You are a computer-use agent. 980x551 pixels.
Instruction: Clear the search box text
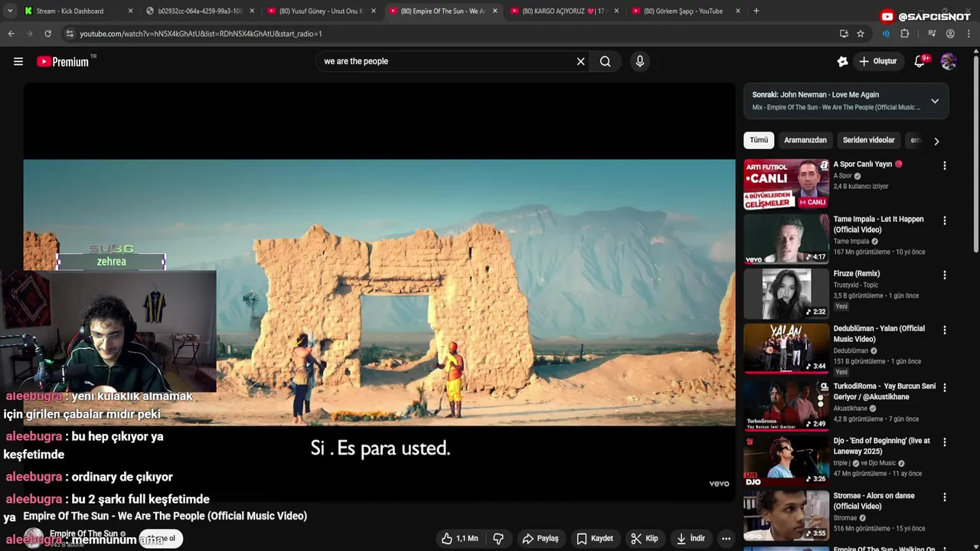(580, 61)
